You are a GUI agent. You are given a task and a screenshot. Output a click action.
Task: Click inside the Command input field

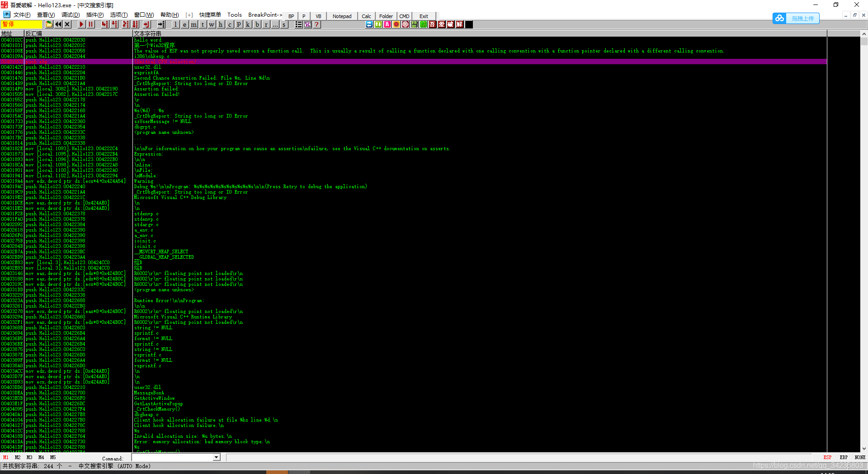click(172, 457)
